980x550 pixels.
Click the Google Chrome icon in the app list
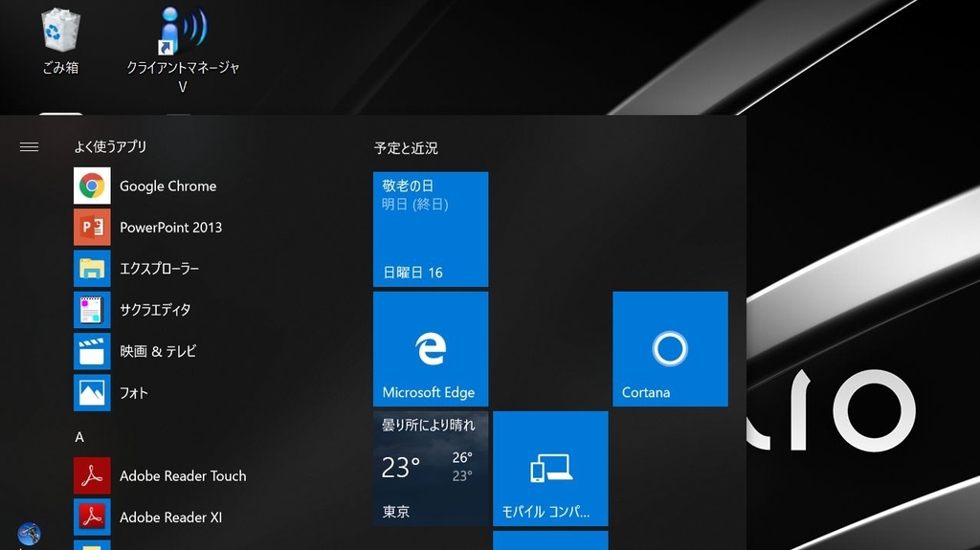pyautogui.click(x=92, y=186)
